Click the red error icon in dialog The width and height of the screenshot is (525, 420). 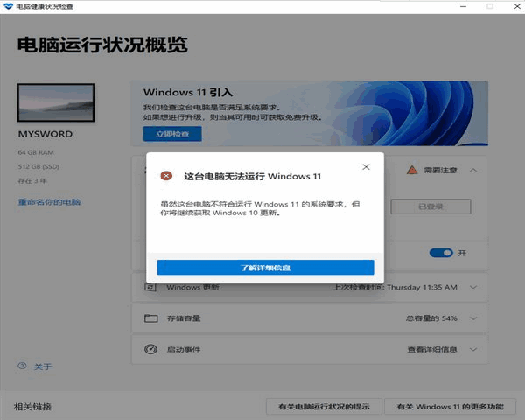(166, 175)
